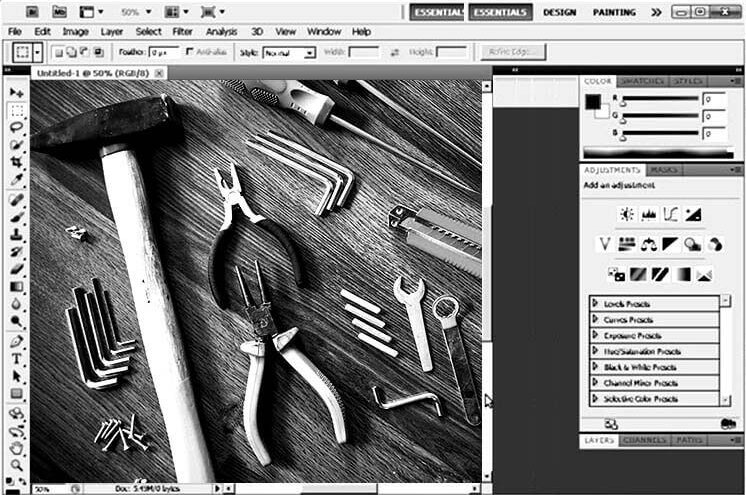Image resolution: width=746 pixels, height=495 pixels.
Task: Select the Pen tool
Action: click(17, 341)
